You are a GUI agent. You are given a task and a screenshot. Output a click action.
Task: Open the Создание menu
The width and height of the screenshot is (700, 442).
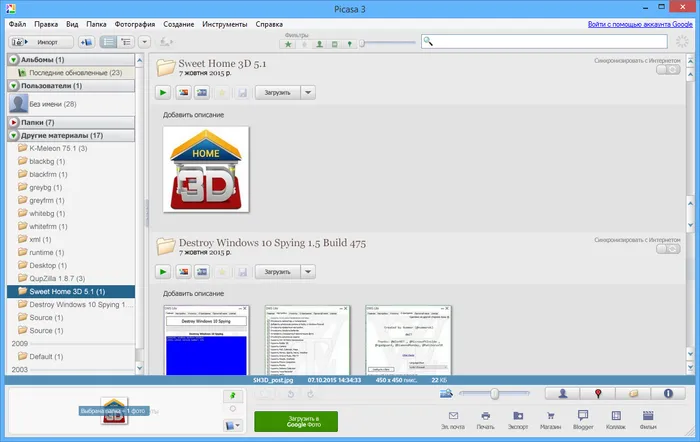pyautogui.click(x=179, y=24)
